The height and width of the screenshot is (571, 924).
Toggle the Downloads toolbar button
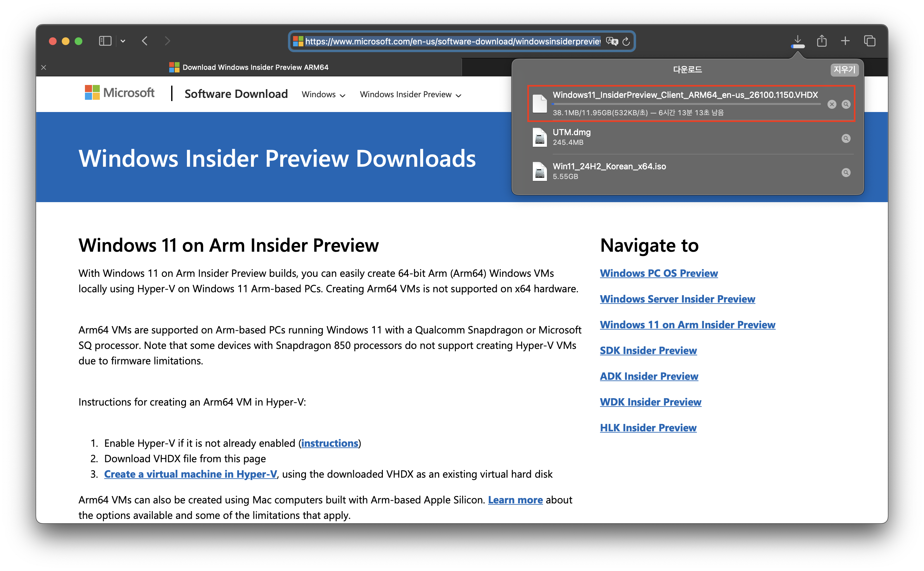point(798,41)
